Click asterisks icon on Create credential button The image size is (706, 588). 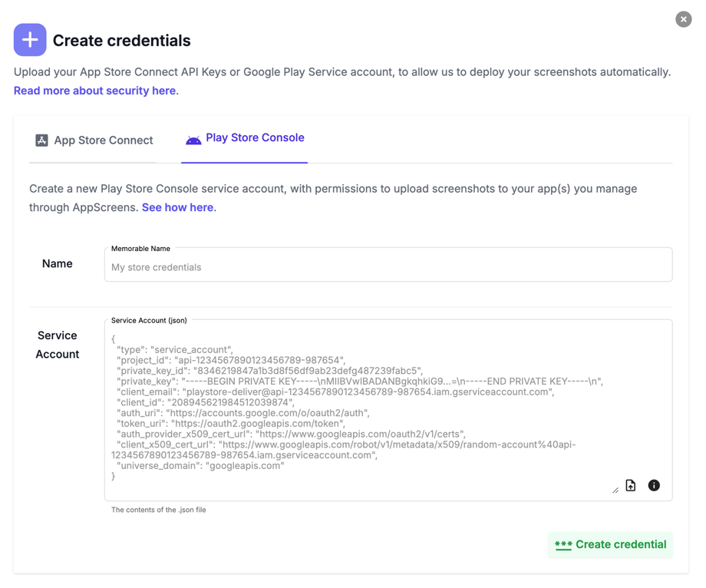563,545
